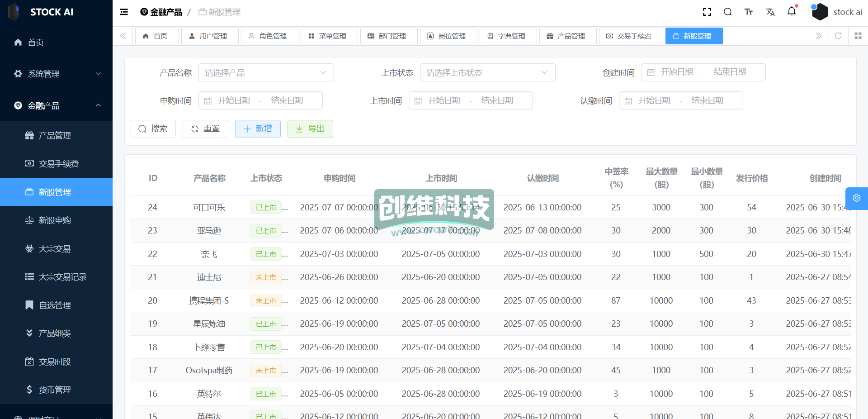
Task: Open the tab grid layout icon
Action: point(858,36)
